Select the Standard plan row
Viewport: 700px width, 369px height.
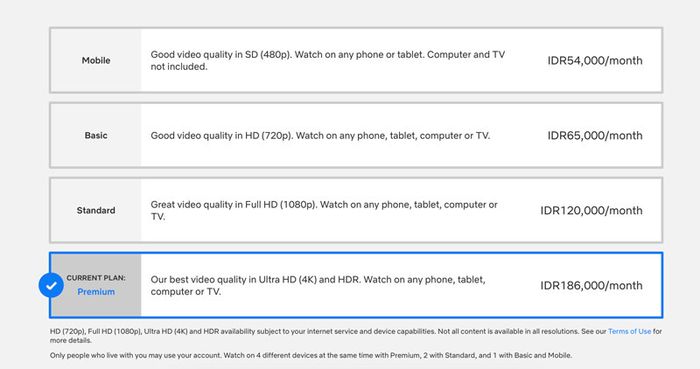point(356,210)
